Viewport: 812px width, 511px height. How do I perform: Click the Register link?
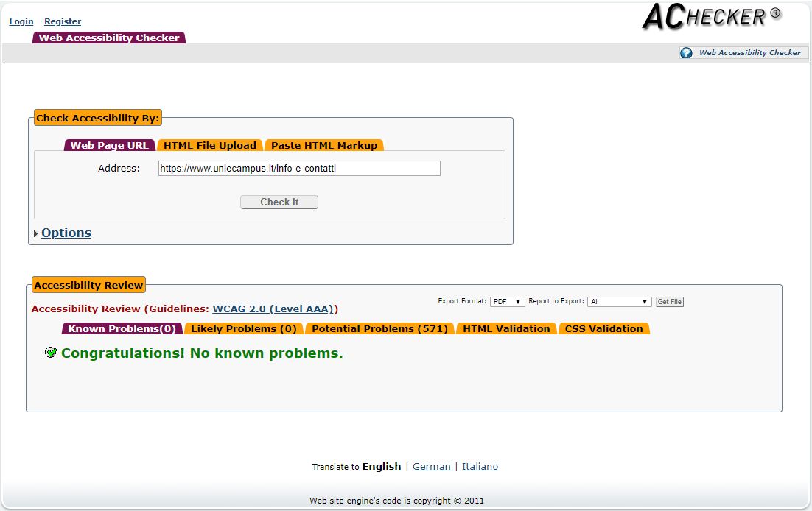[x=63, y=21]
